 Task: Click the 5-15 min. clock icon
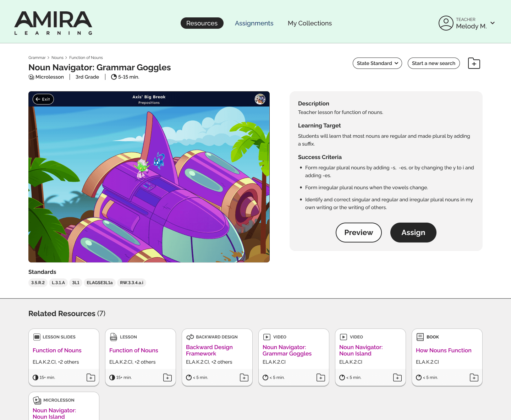114,77
